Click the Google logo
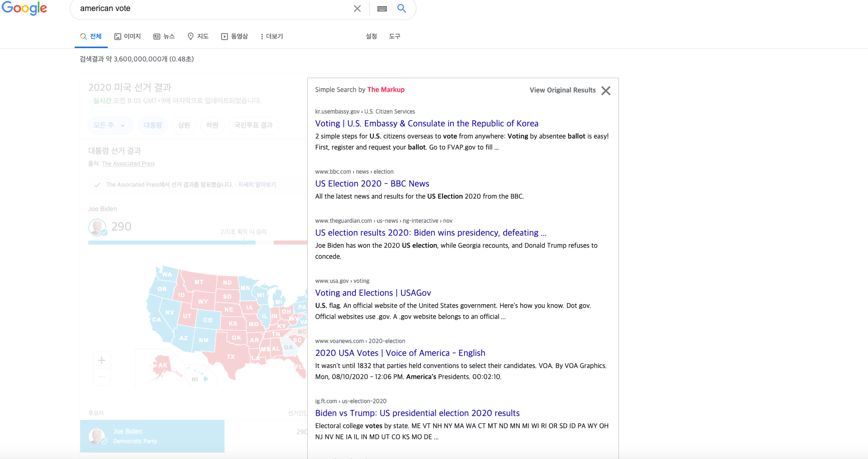The image size is (868, 459). 24,9
